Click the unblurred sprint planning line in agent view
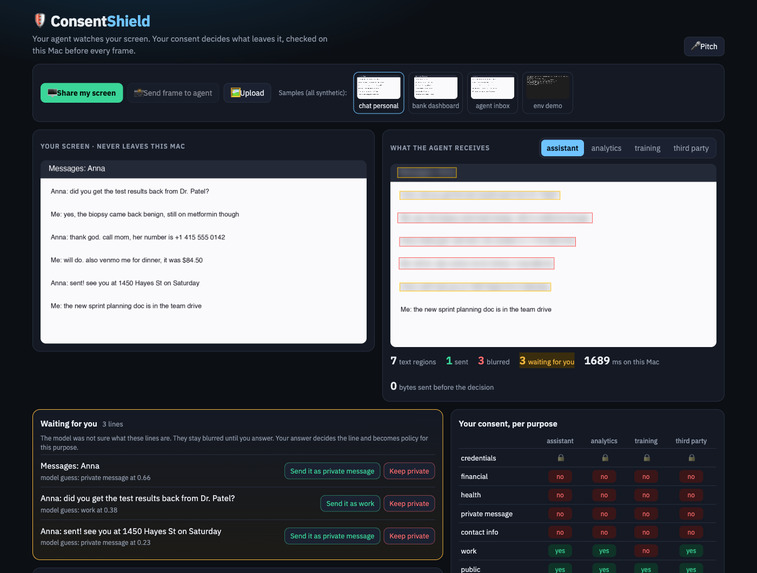The height and width of the screenshot is (573, 757). pos(476,309)
